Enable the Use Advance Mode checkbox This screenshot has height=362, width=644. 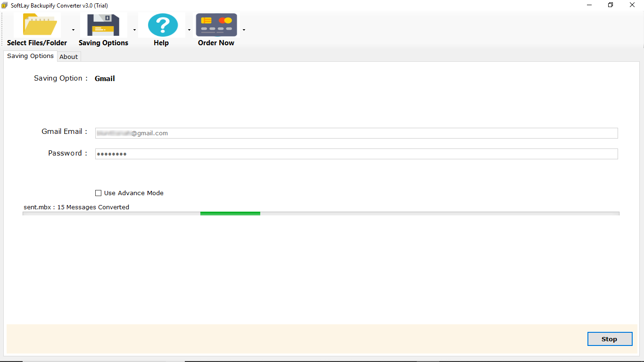[98, 193]
